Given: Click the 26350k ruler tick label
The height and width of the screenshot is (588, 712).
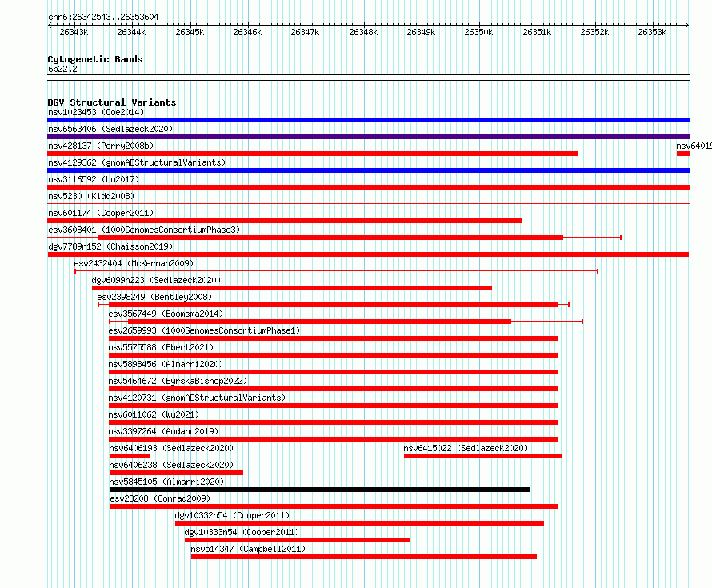Looking at the screenshot, I should [478, 32].
